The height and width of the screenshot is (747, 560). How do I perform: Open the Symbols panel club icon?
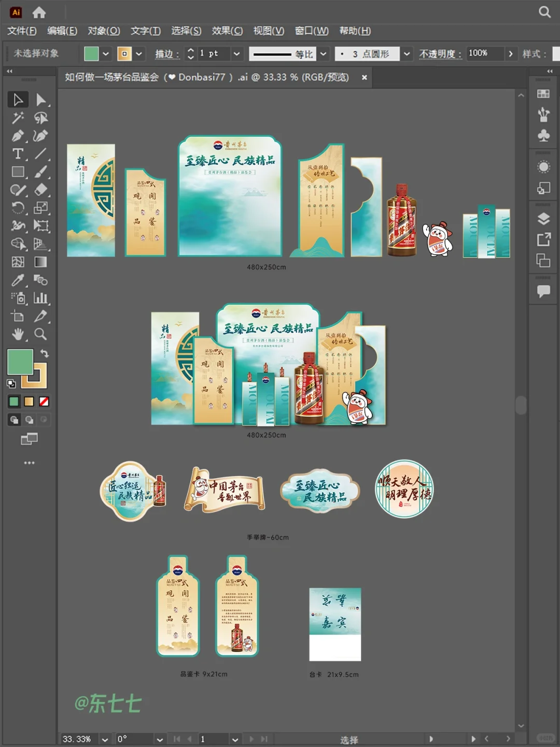click(543, 136)
